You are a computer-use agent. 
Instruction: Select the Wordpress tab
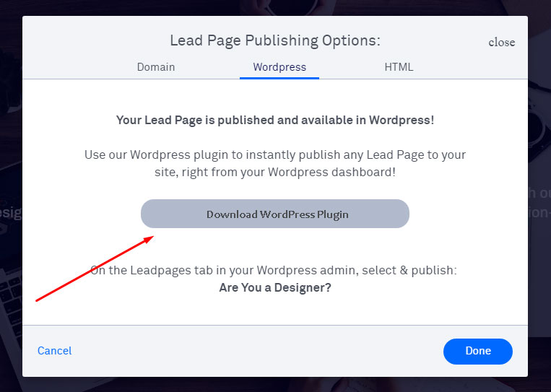point(279,66)
